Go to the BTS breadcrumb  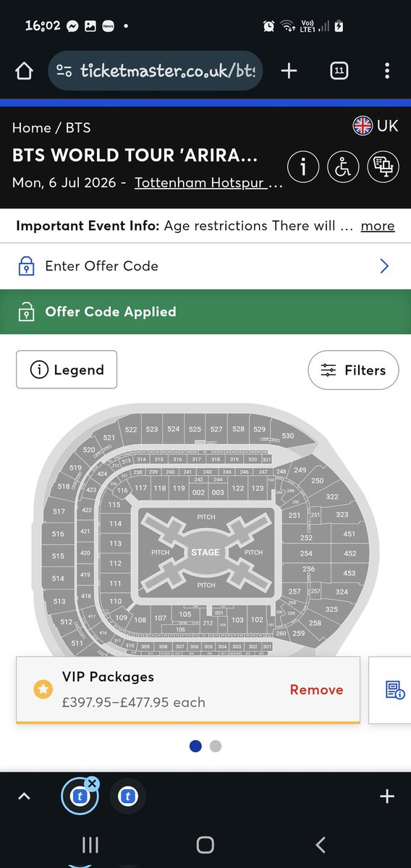click(78, 128)
